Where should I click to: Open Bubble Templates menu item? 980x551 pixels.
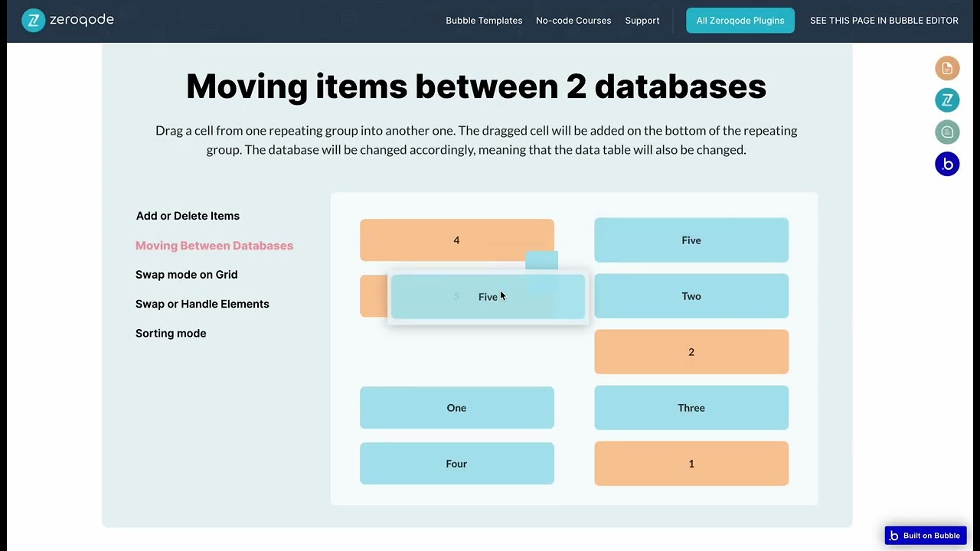(484, 21)
